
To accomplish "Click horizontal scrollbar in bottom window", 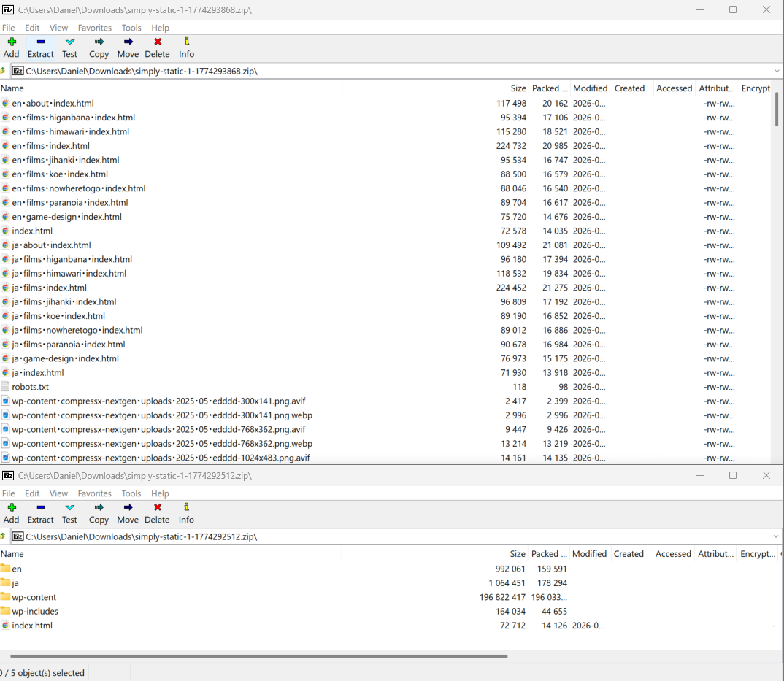I will click(x=259, y=655).
